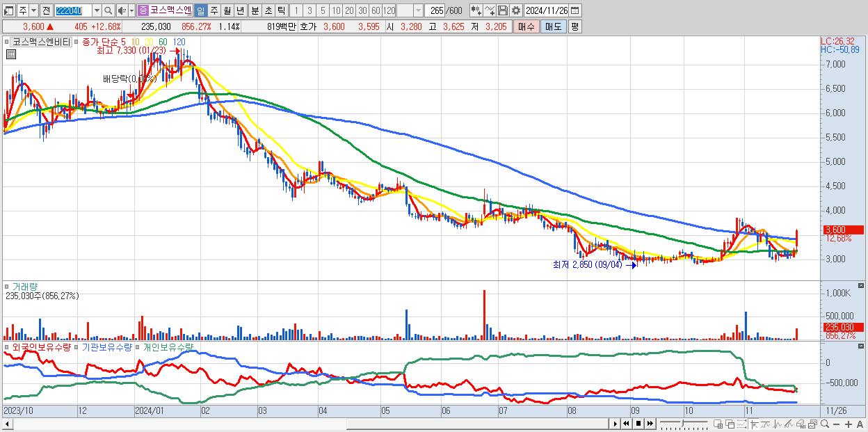This screenshot has height=432, width=868.
Task: Open the calendar picker next to 2024/11/26
Action: [575, 10]
